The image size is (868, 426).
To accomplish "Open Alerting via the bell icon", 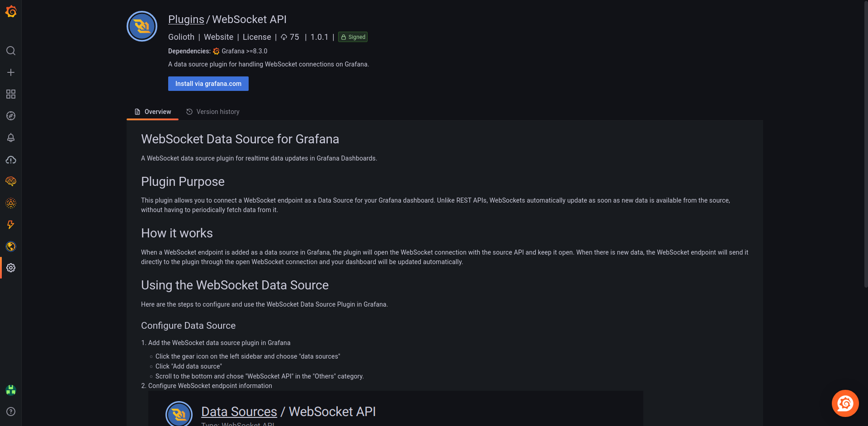I will coord(11,138).
